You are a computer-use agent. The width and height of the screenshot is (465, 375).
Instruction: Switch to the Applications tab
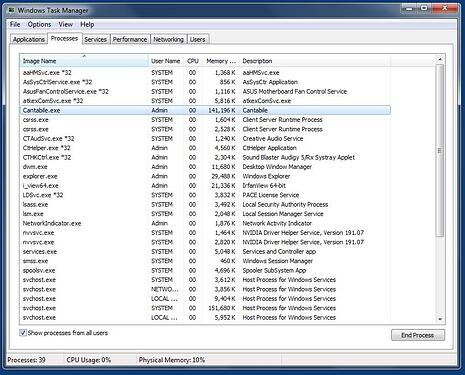[x=29, y=39]
